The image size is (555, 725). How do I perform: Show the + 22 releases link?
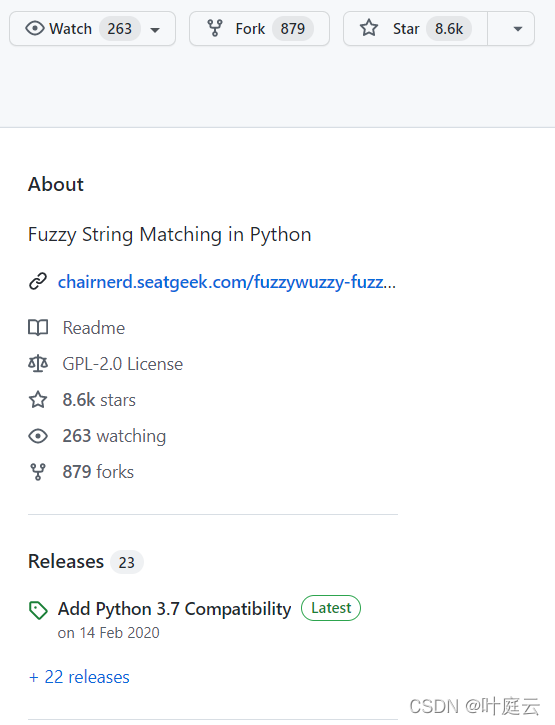coord(79,677)
